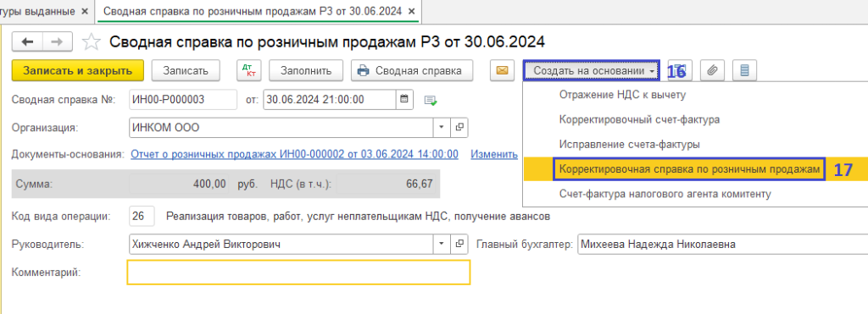Open Создать на основании dropdown
Image resolution: width=868 pixels, height=314 pixels.
click(591, 71)
